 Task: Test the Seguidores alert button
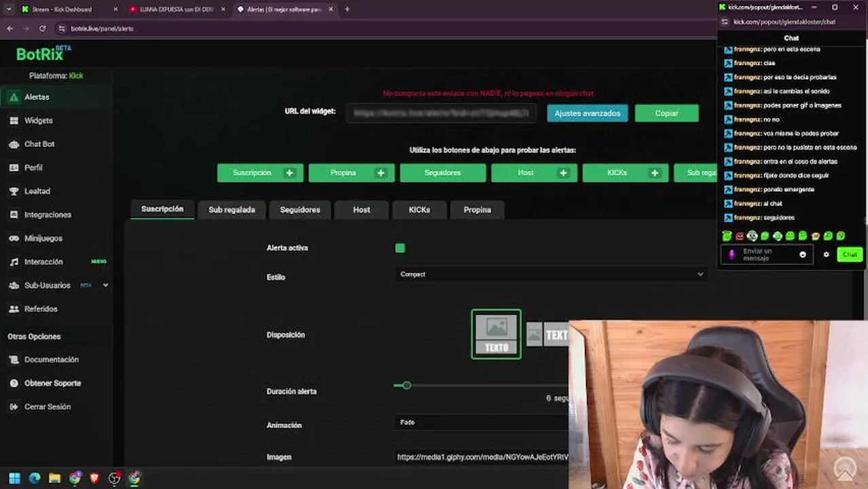(443, 173)
